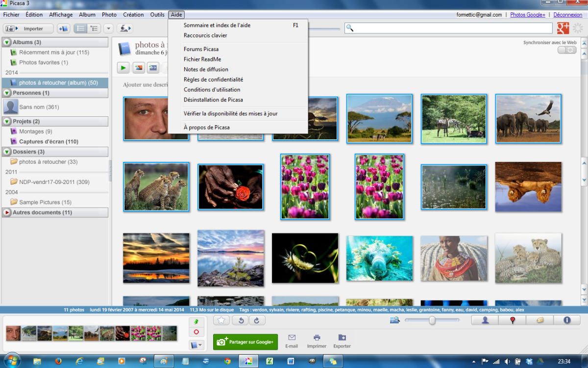
Task: Rotate the photo counterclockwise
Action: pos(240,320)
